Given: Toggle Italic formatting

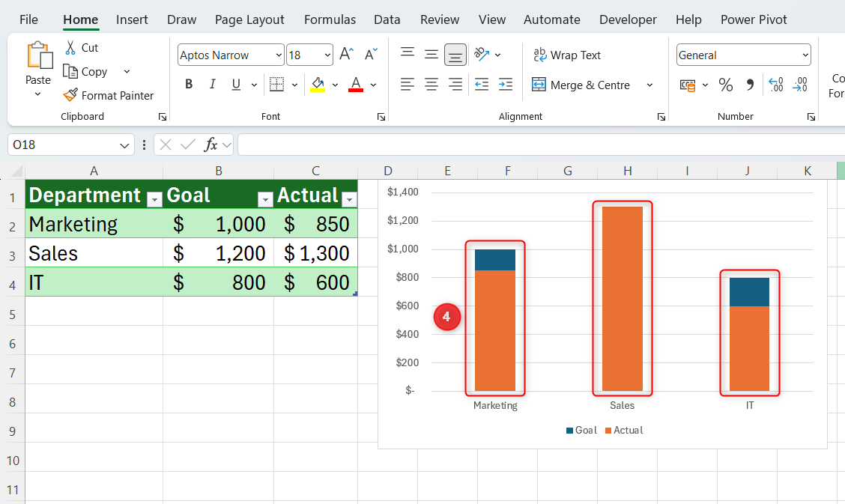Looking at the screenshot, I should tap(212, 85).
